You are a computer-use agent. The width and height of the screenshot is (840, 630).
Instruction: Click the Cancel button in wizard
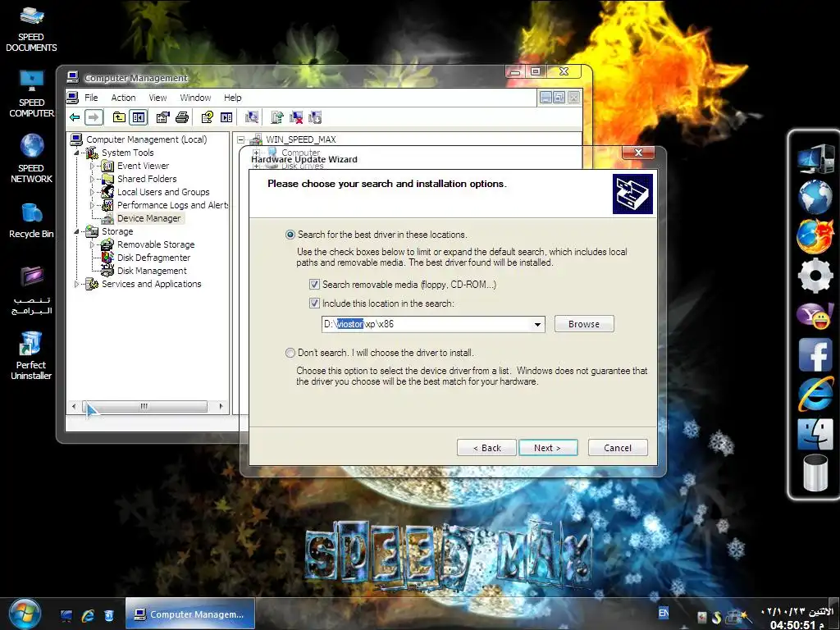(x=618, y=448)
